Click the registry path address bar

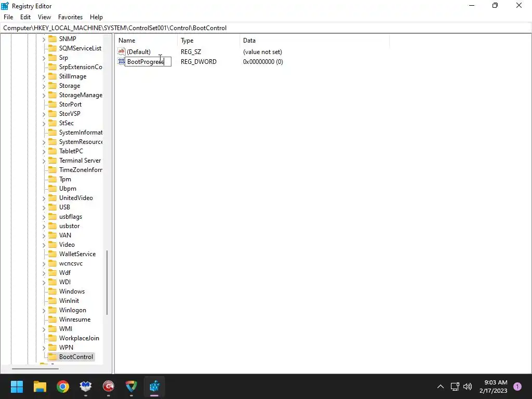266,28
